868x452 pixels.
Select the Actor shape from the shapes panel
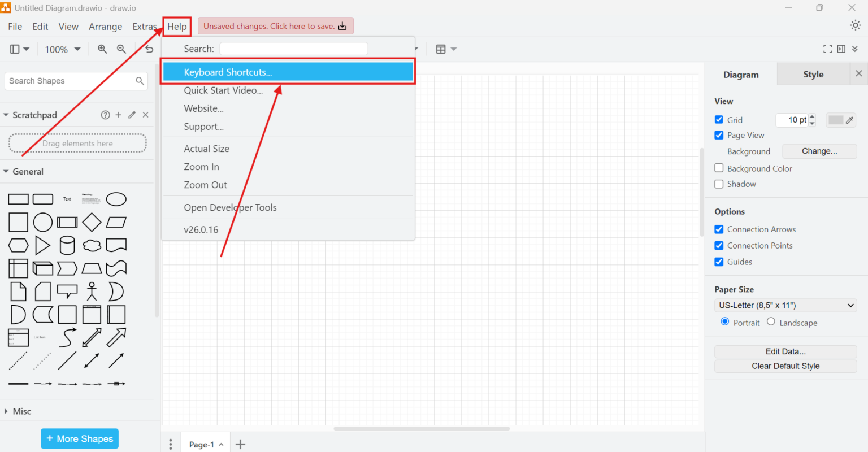point(92,292)
